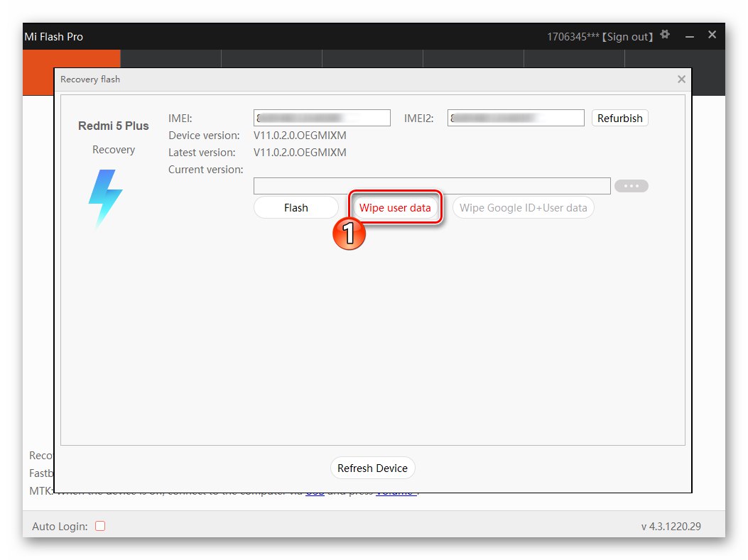Click the IMEI2 input field
The image size is (748, 560).
point(516,118)
